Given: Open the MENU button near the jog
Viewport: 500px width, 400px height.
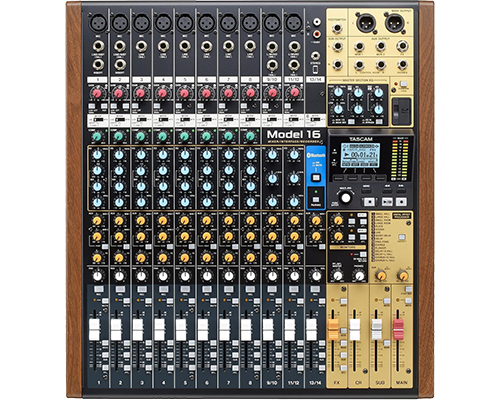Looking at the screenshot, I should pos(366,190).
